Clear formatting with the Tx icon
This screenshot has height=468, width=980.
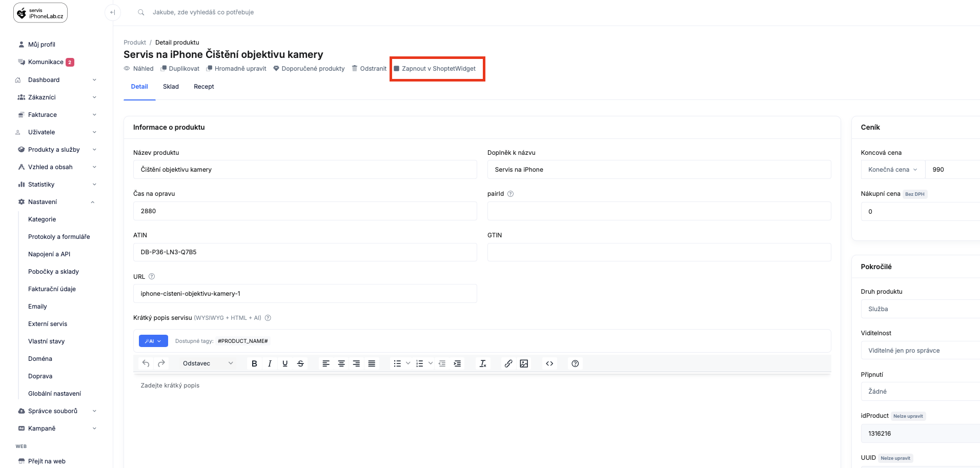pyautogui.click(x=483, y=363)
